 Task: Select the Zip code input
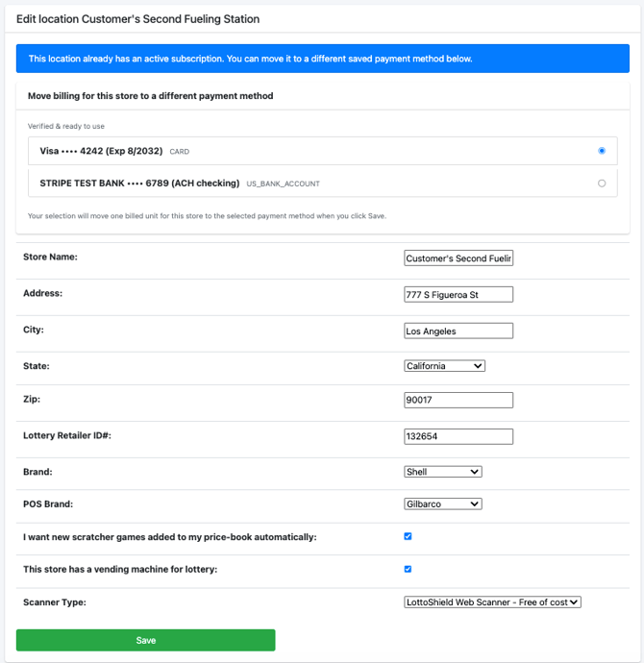[458, 401]
